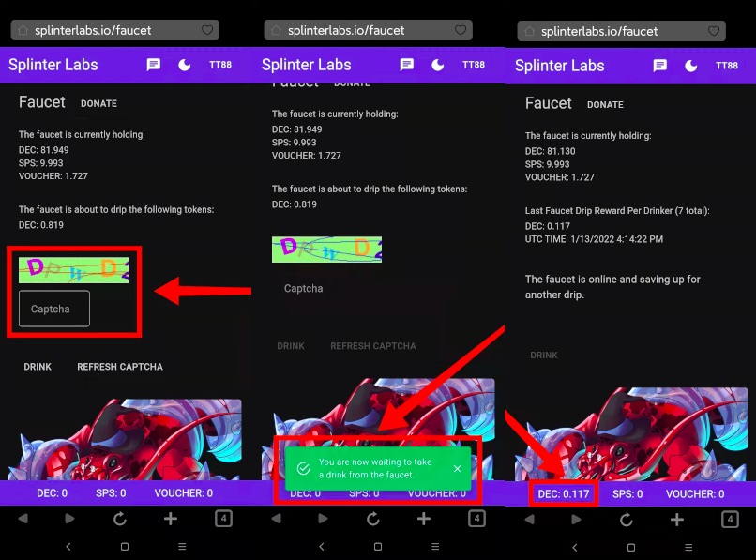The width and height of the screenshot is (756, 560).
Task: Open tab switcher on the bordered-Captcha page
Action: (x=223, y=519)
